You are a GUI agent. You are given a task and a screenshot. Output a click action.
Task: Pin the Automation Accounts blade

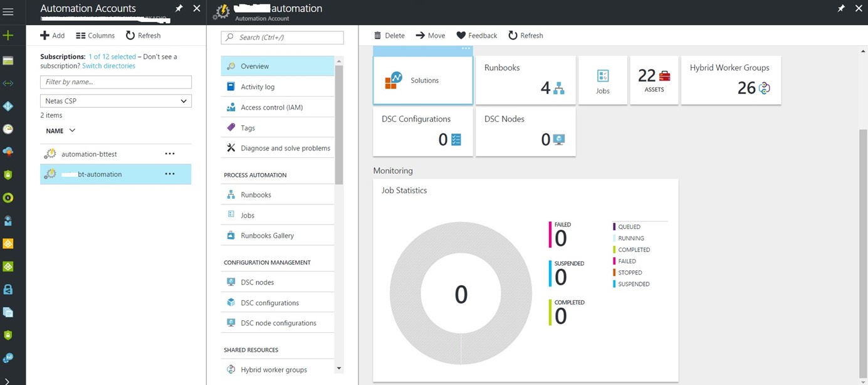pyautogui.click(x=179, y=8)
